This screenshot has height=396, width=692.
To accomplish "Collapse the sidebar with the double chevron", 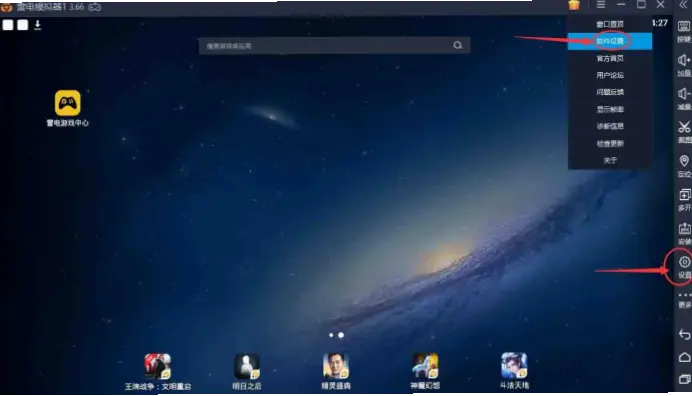I will [683, 5].
